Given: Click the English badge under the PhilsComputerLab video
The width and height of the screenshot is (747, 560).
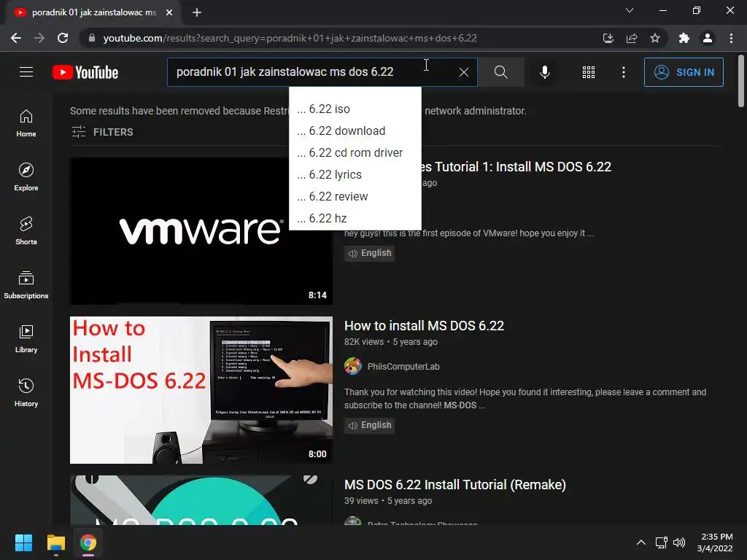Looking at the screenshot, I should click(x=369, y=425).
